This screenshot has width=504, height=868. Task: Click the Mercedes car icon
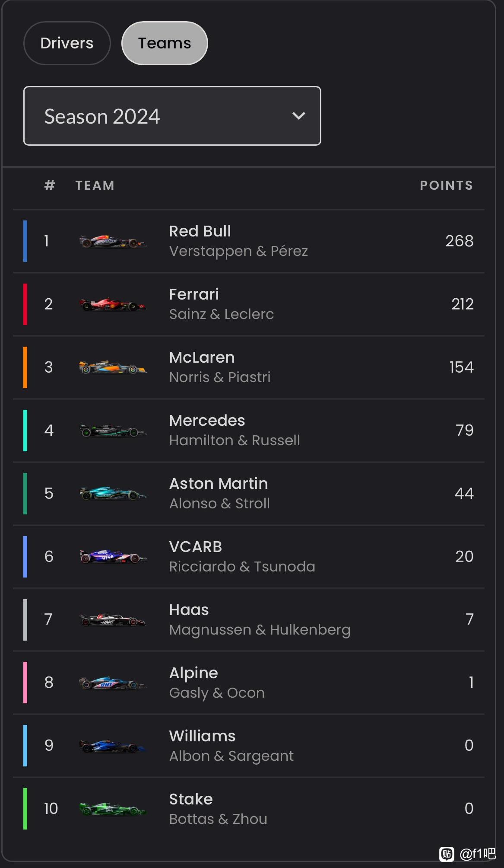point(113,431)
